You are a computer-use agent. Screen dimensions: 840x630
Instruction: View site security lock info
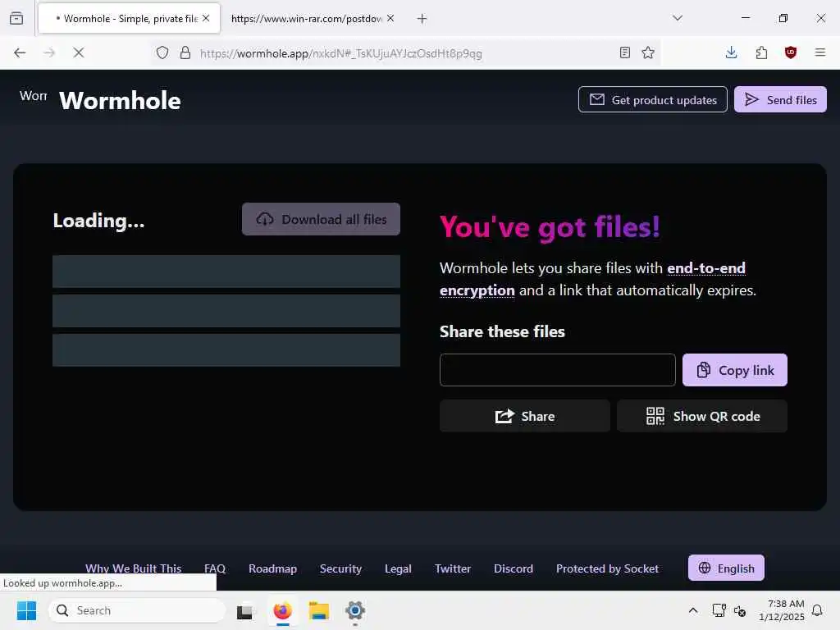point(185,52)
